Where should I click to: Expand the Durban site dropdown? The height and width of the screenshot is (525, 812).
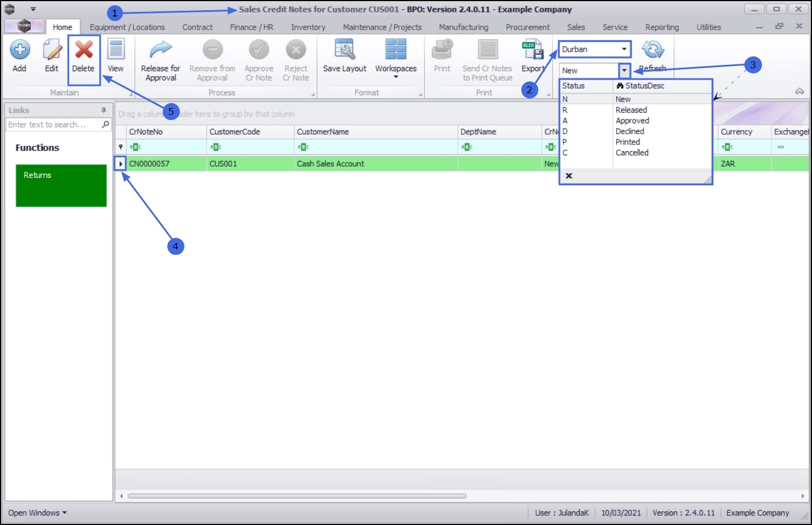pos(624,49)
